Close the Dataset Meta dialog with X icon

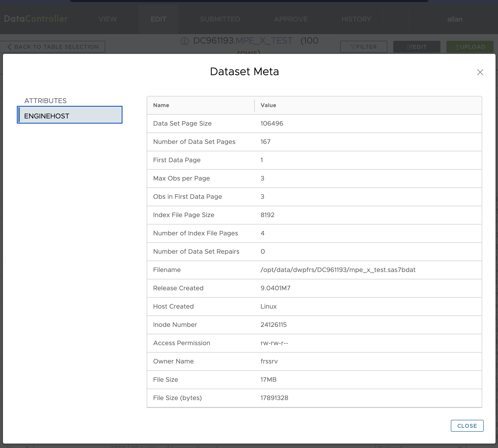click(x=480, y=72)
